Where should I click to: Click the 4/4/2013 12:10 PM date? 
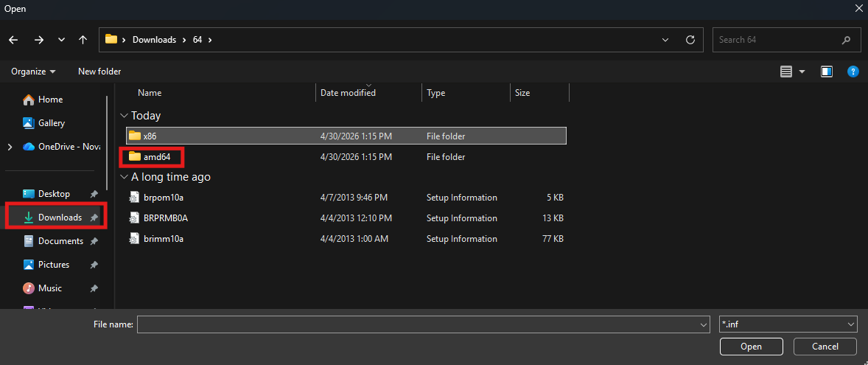(x=356, y=218)
